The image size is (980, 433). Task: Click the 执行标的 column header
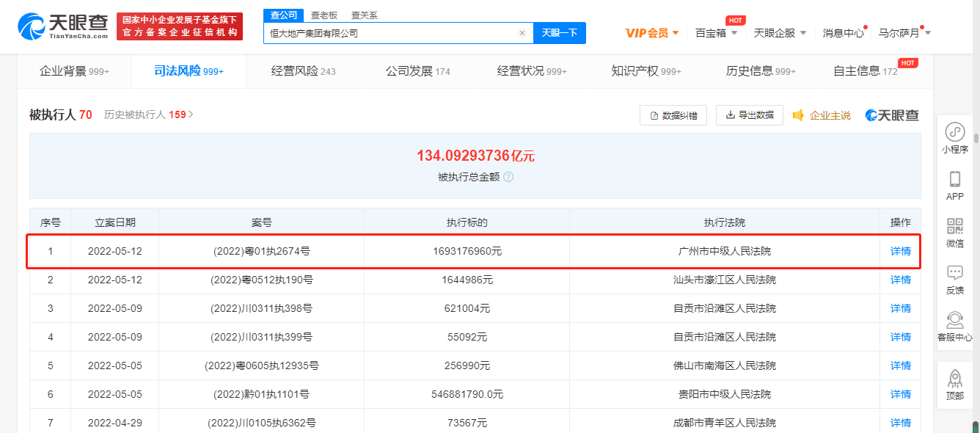467,222
